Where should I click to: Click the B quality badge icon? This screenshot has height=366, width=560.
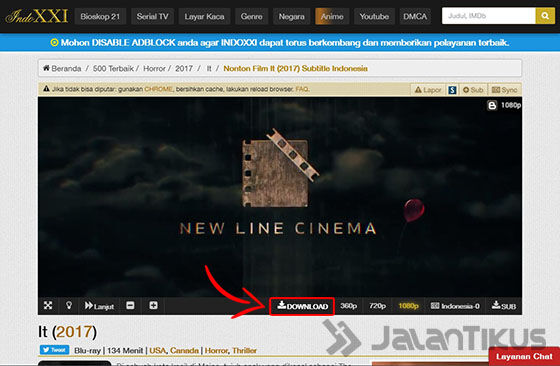coord(492,105)
